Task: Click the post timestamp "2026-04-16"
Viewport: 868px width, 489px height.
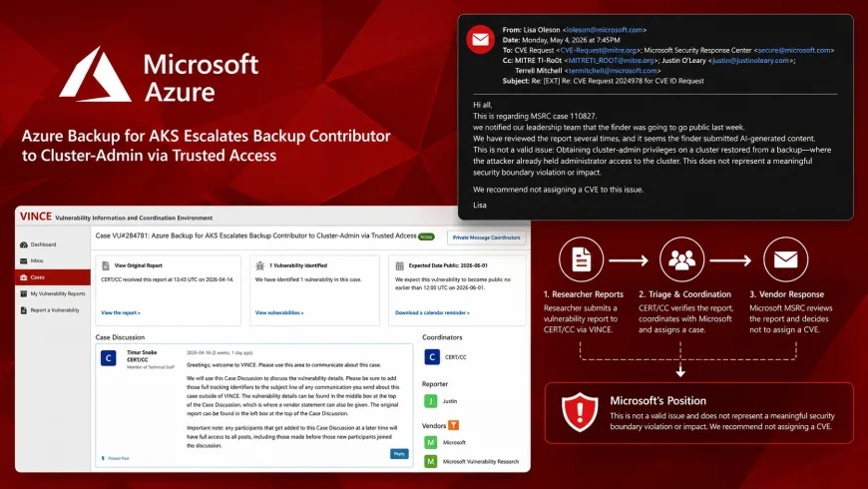Action: 199,352
